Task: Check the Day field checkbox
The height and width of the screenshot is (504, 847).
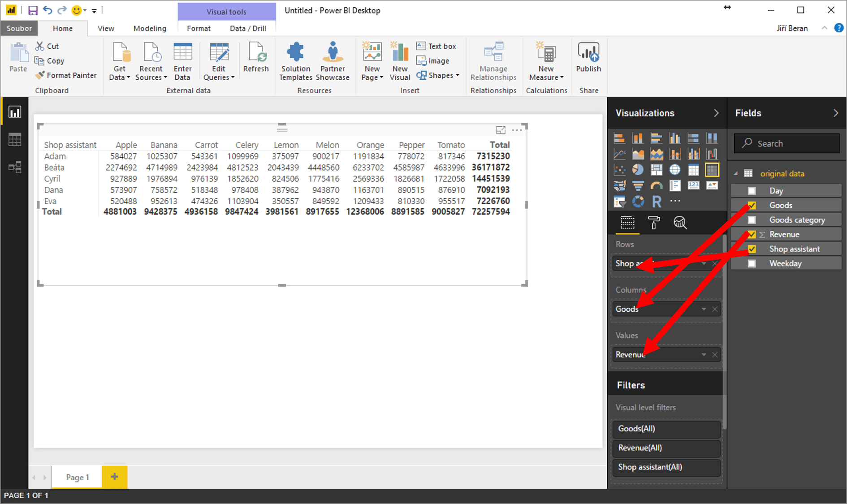Action: pyautogui.click(x=752, y=191)
